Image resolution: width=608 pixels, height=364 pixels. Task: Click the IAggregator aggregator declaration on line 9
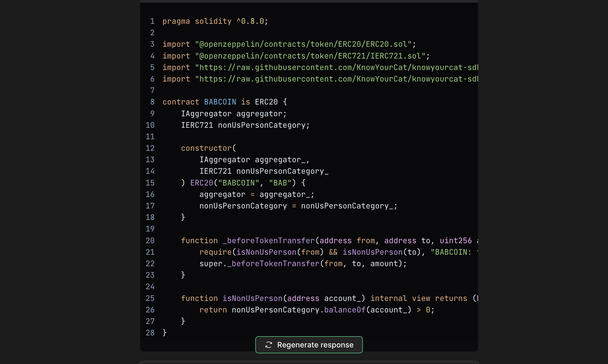coord(234,114)
